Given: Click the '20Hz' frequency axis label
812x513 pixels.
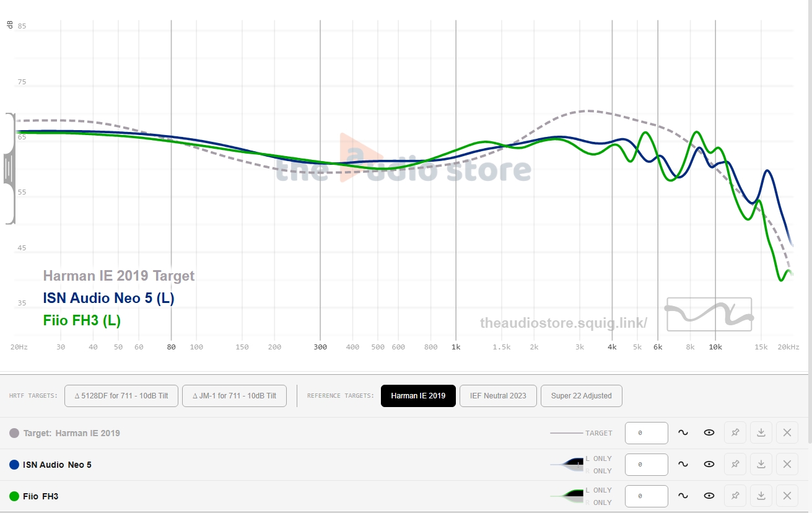Looking at the screenshot, I should tap(19, 347).
